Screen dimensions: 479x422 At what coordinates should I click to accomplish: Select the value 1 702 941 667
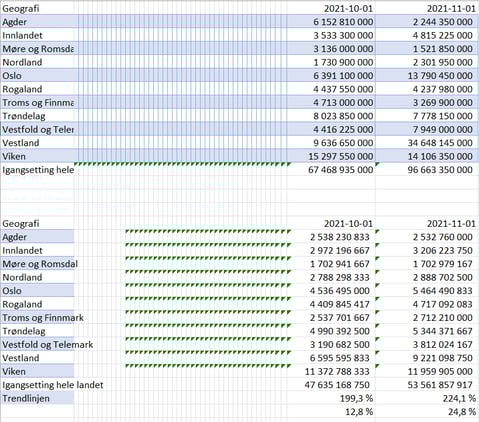point(340,264)
